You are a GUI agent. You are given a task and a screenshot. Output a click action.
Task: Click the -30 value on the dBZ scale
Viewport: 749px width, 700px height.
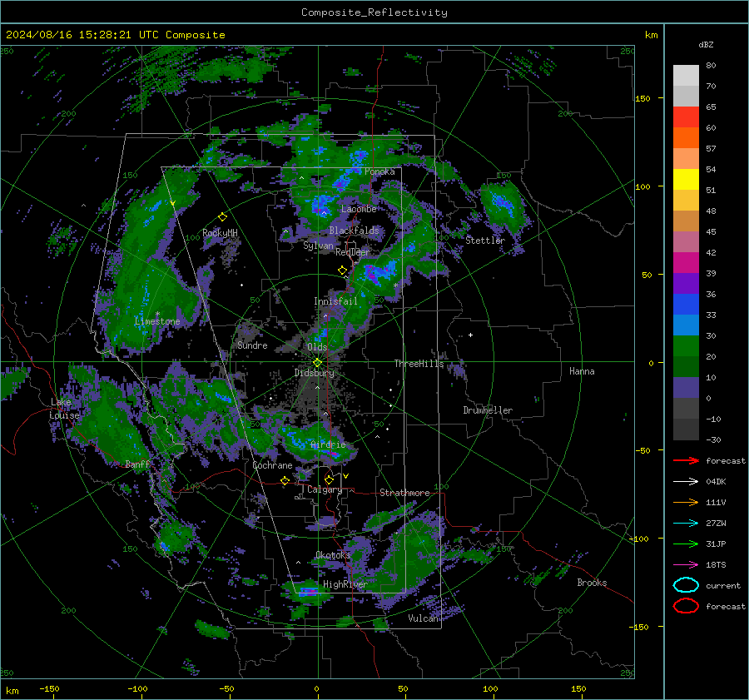point(713,439)
